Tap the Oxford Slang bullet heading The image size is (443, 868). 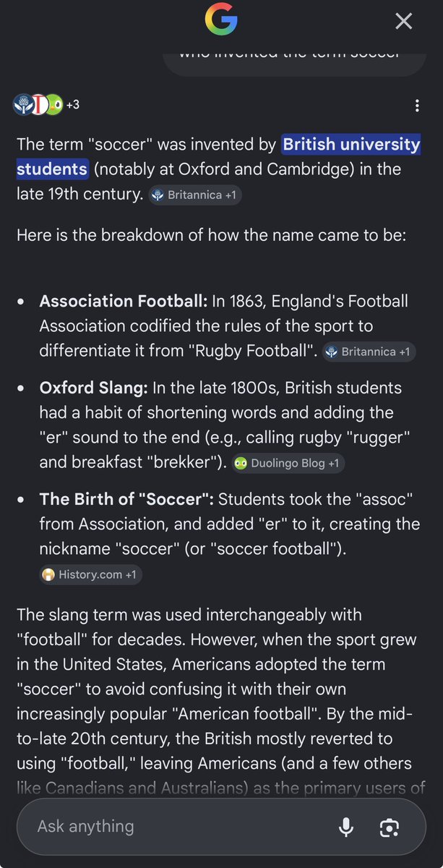click(x=93, y=388)
